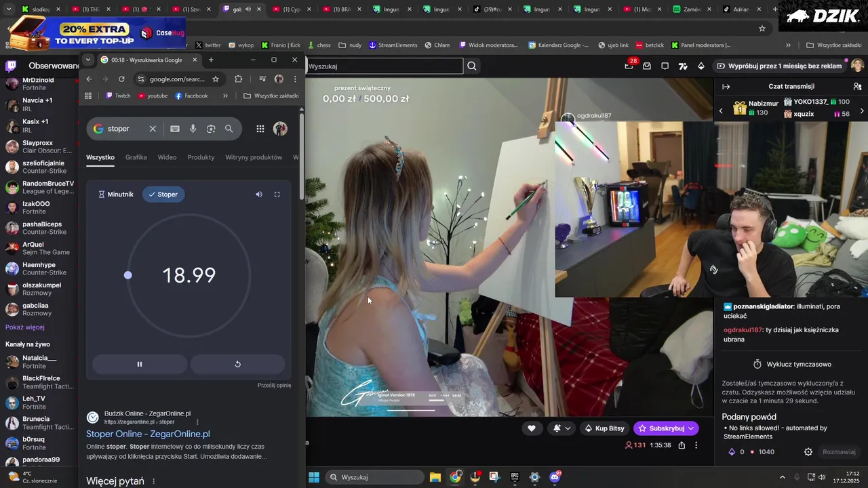Open tab search dropdown in popup window
Screen dimensions: 868x488
87,60
